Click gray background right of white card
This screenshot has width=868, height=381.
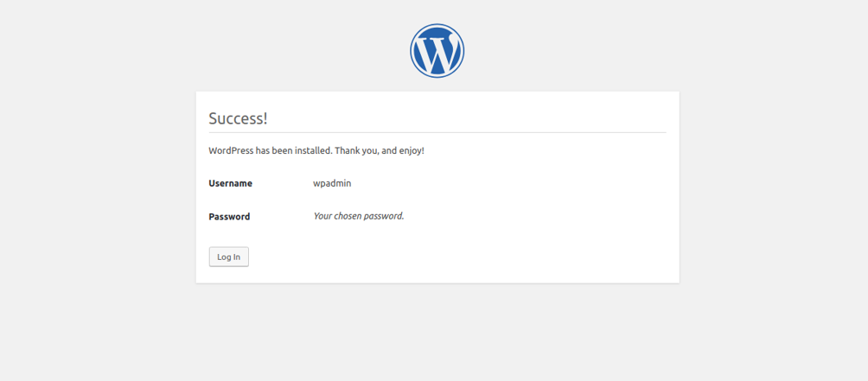pos(774,188)
